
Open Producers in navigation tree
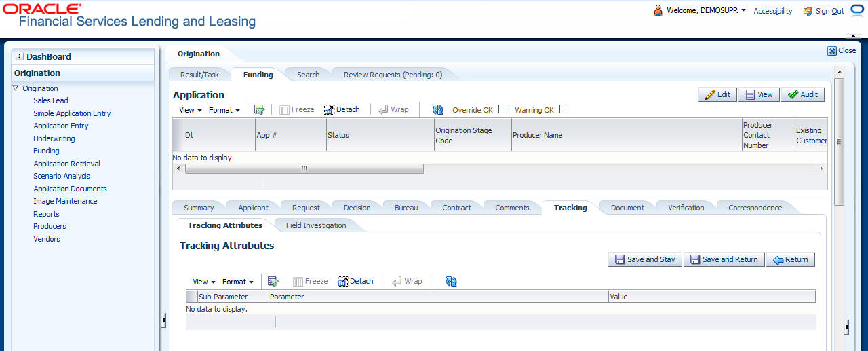pyautogui.click(x=50, y=226)
